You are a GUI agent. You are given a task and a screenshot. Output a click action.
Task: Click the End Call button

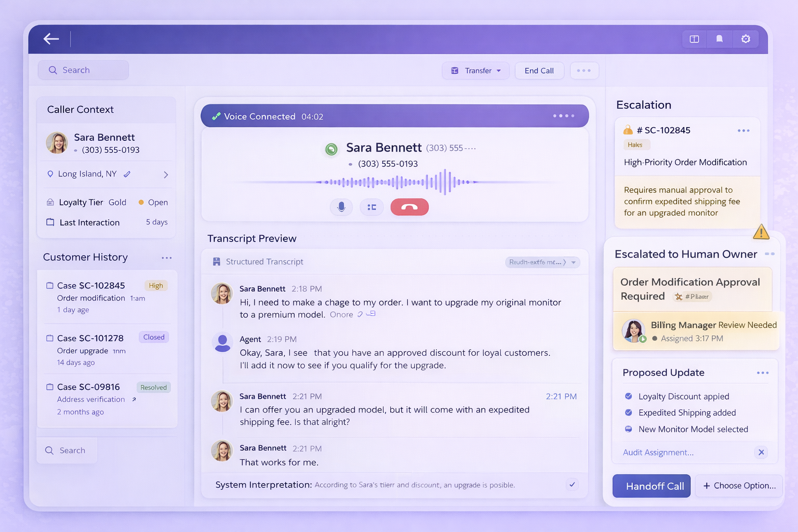(539, 71)
